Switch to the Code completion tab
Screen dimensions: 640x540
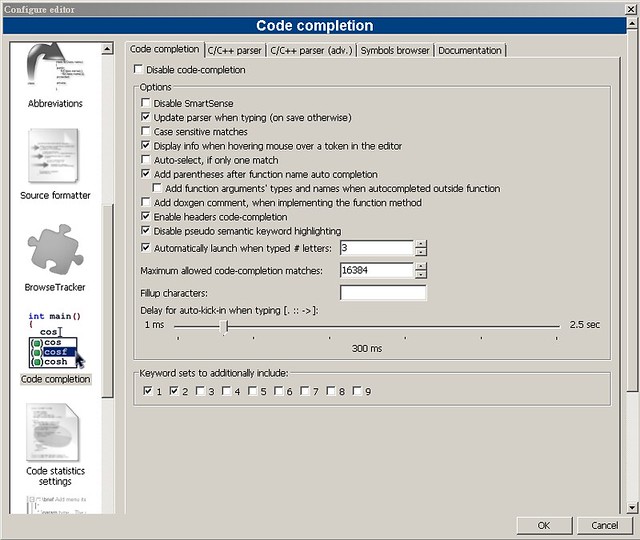click(x=164, y=49)
